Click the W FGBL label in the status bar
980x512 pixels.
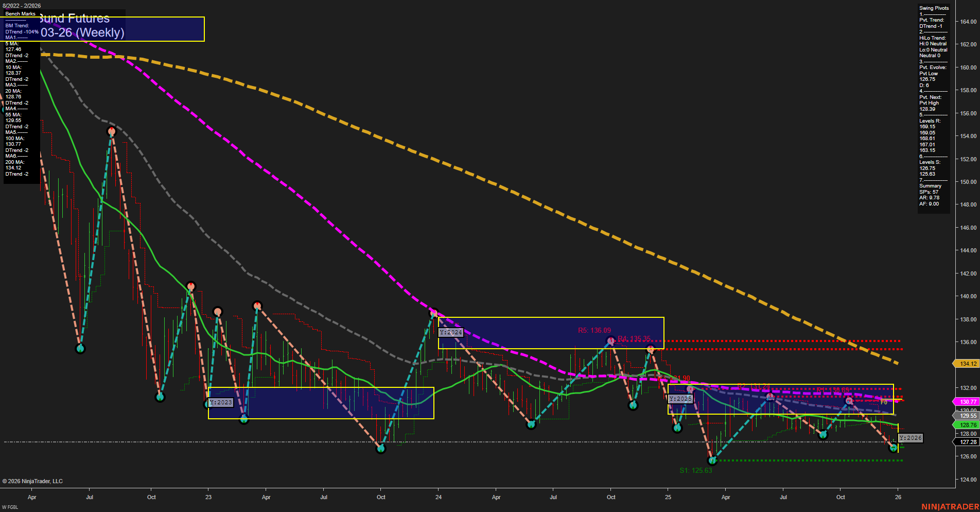pyautogui.click(x=11, y=506)
